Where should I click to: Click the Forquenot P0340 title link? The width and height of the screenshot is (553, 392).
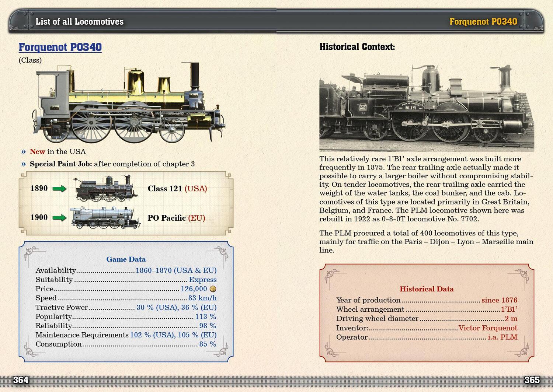click(60, 47)
